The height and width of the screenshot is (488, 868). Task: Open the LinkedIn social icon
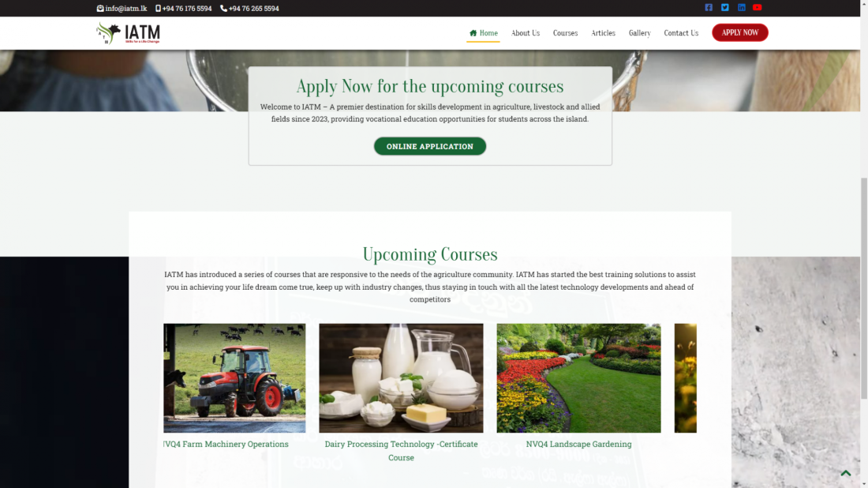(x=741, y=8)
